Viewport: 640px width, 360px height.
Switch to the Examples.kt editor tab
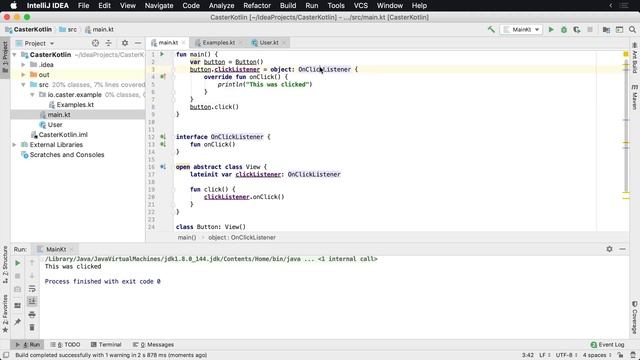[218, 42]
